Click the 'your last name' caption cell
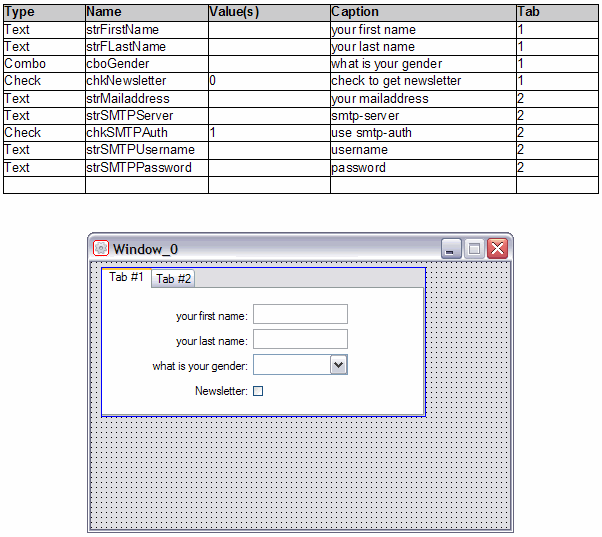Screen dimensions: 602x537 tap(423, 46)
